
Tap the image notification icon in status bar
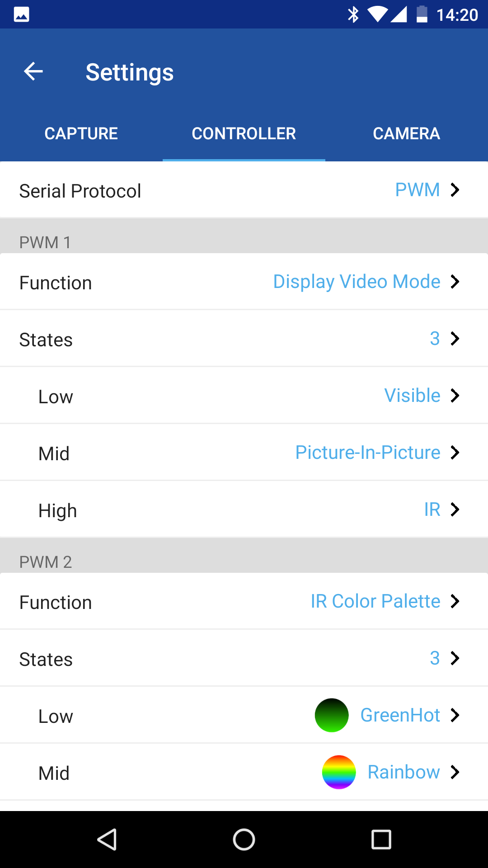(x=22, y=14)
